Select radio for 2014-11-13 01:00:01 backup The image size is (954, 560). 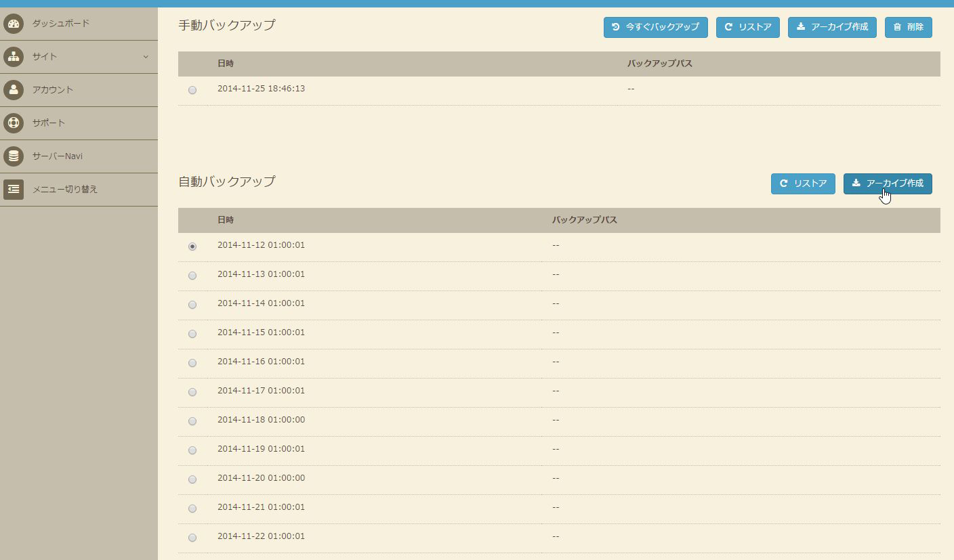pos(192,276)
